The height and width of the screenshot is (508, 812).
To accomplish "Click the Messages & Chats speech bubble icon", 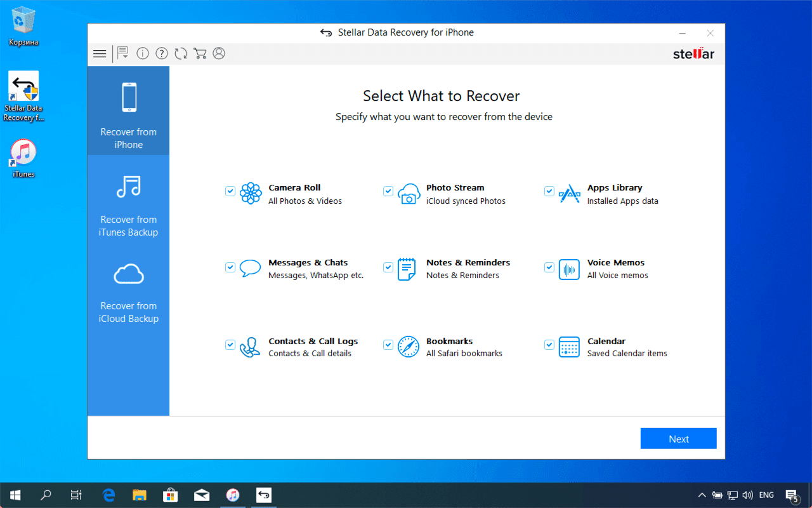I will point(251,269).
